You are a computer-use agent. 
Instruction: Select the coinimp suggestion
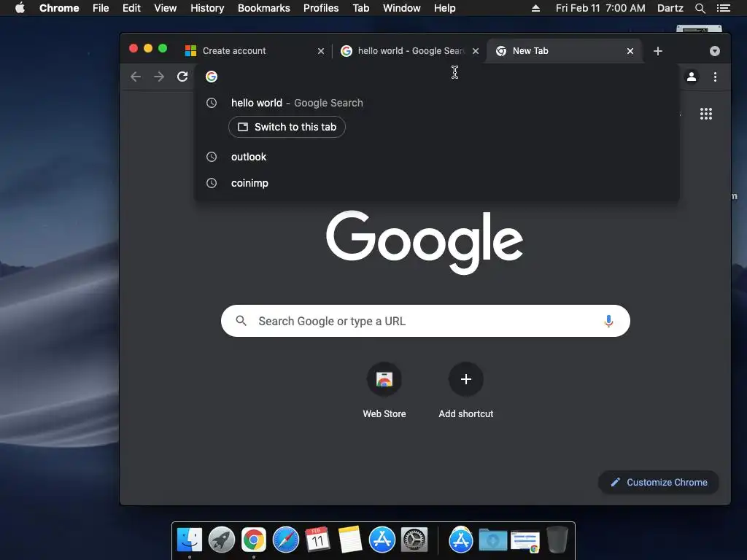tap(436, 183)
